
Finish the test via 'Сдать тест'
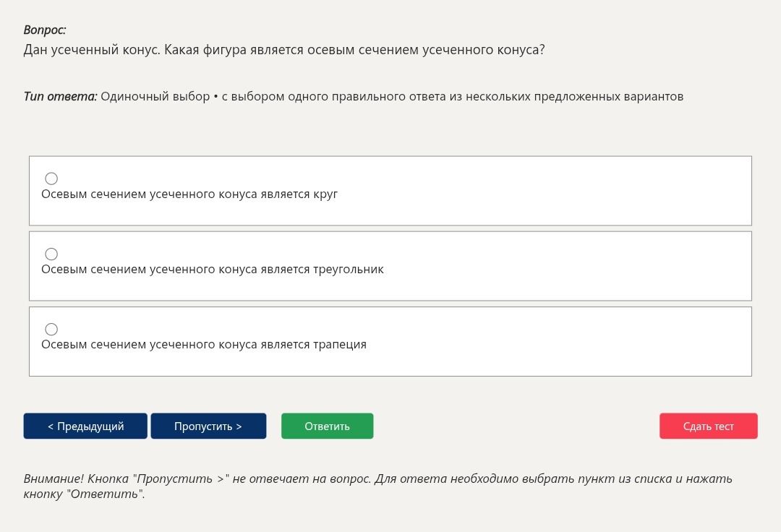708,426
